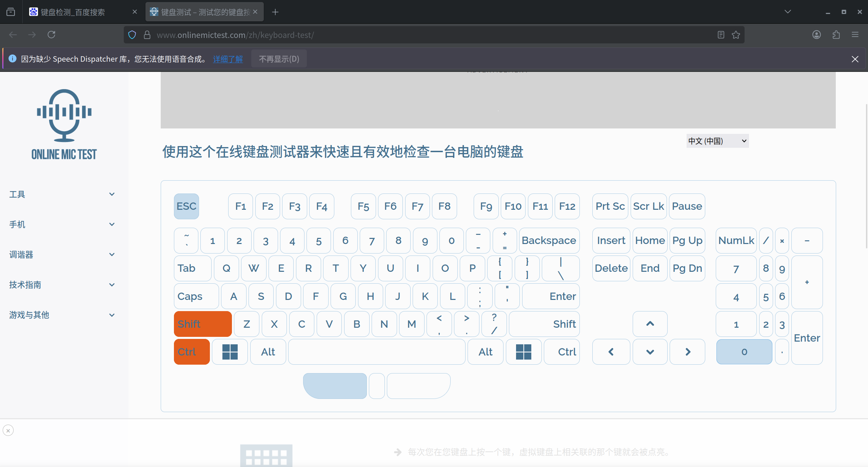Open a new browser tab
Viewport: 868px width, 467px height.
[275, 12]
